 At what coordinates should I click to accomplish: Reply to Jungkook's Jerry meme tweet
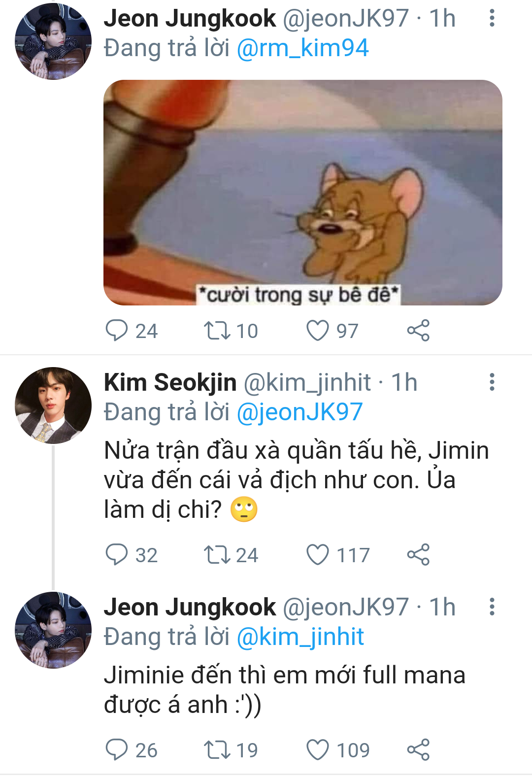point(117,330)
